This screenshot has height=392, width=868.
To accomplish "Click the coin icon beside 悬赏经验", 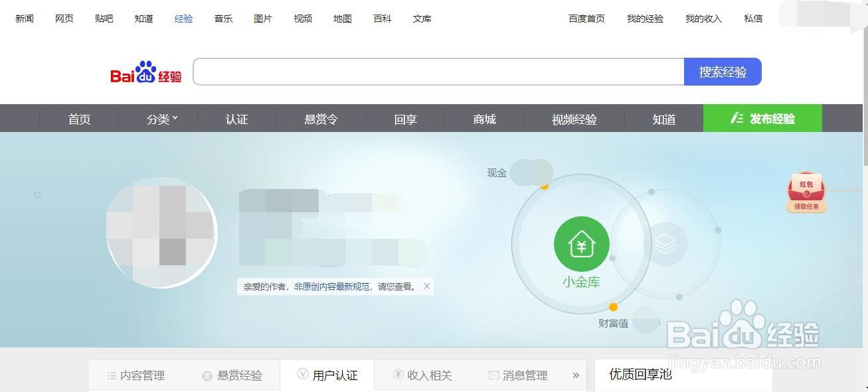I will point(206,375).
